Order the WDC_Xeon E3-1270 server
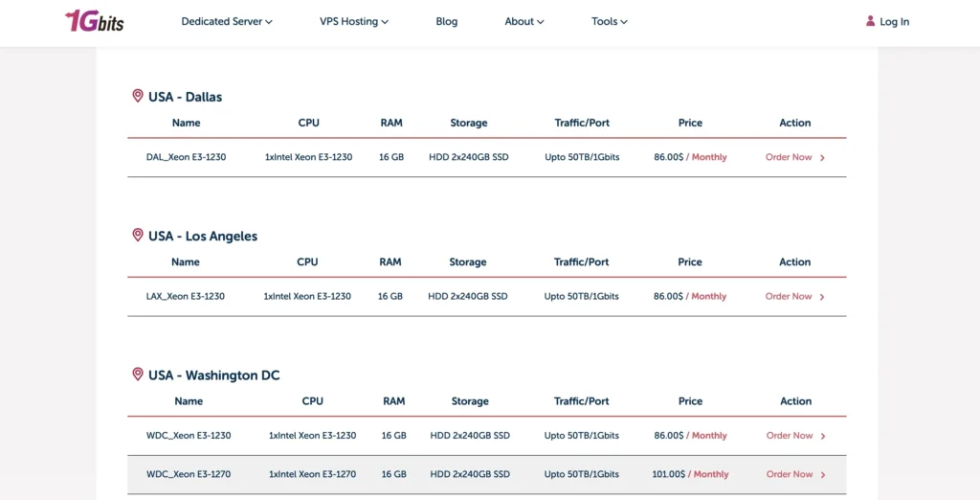980x500 pixels. [x=789, y=474]
